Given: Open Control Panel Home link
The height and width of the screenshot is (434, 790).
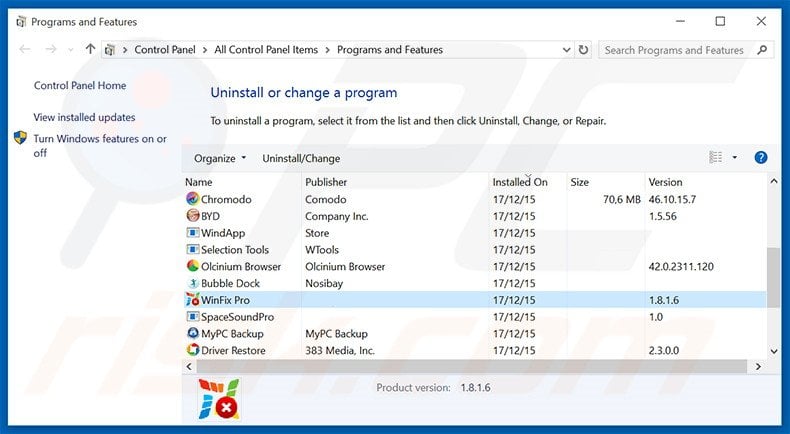Looking at the screenshot, I should [x=80, y=86].
